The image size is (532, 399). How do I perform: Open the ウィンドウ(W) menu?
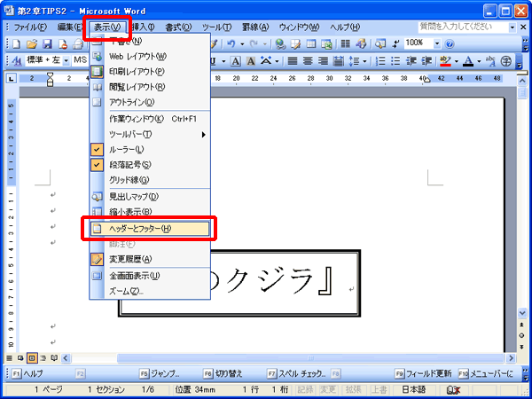300,27
